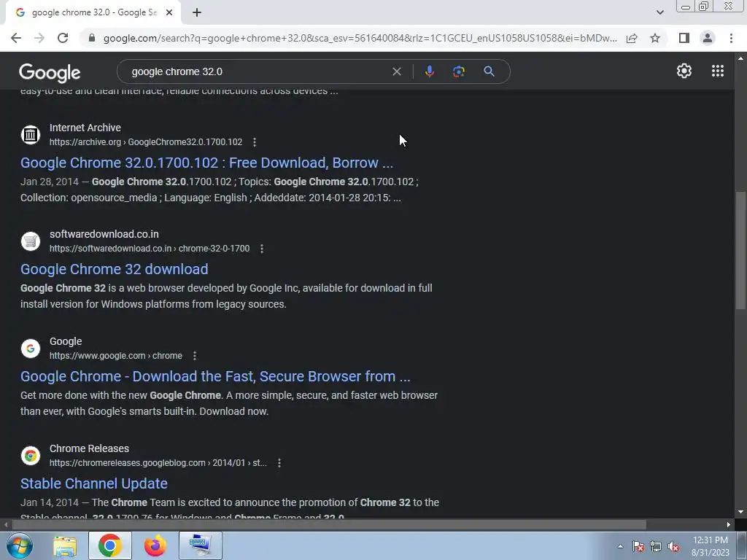Go back using the browser back arrow
This screenshot has height=560, width=747.
(x=16, y=38)
